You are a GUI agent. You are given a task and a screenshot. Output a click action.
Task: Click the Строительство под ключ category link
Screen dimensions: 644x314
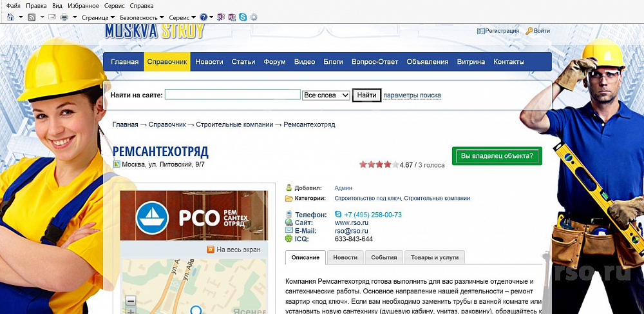click(368, 198)
